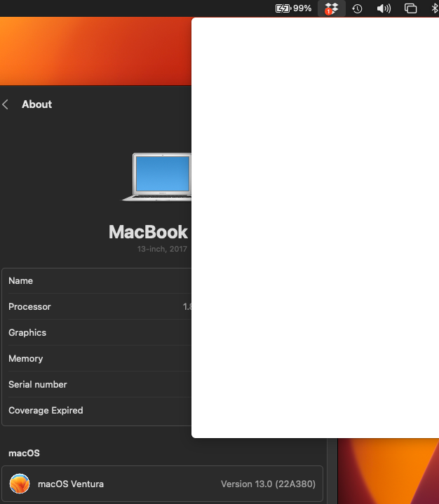Click the macOS section heading
The image size is (439, 504).
24,454
